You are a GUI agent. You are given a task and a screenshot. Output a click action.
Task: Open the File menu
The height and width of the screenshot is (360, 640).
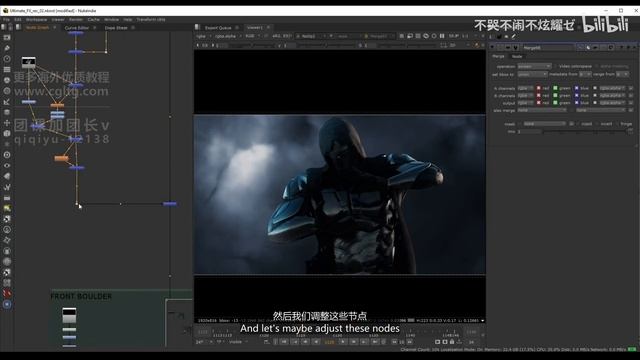6,19
